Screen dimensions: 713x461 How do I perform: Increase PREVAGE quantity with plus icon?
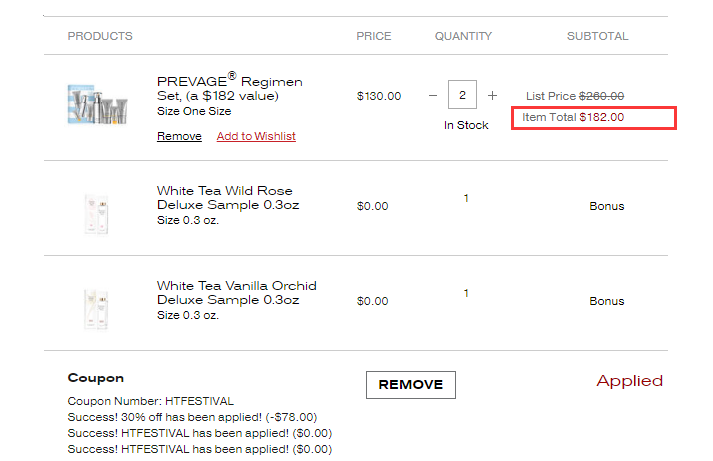click(492, 95)
